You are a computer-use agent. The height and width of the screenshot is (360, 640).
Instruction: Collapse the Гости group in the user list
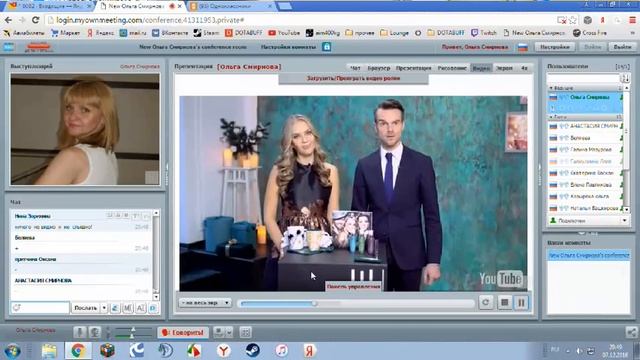tap(551, 117)
